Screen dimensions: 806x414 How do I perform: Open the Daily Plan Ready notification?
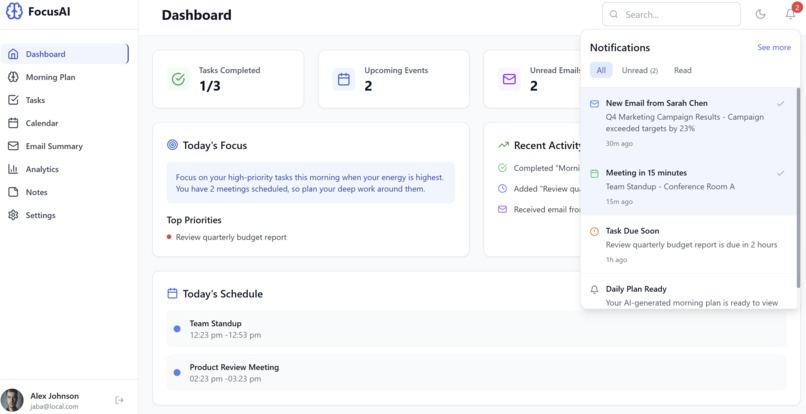(688, 291)
